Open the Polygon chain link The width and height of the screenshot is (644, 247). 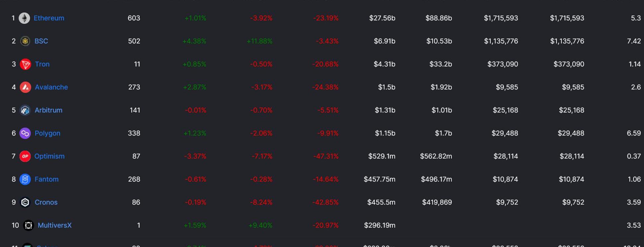(x=47, y=133)
